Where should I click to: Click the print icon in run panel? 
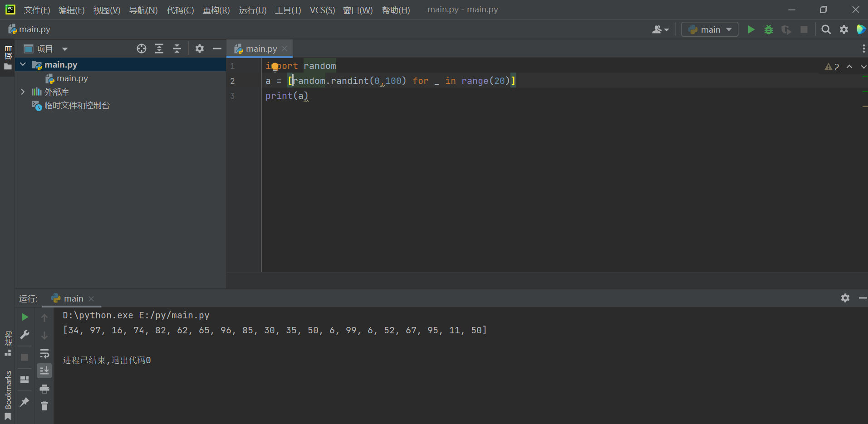pyautogui.click(x=44, y=389)
